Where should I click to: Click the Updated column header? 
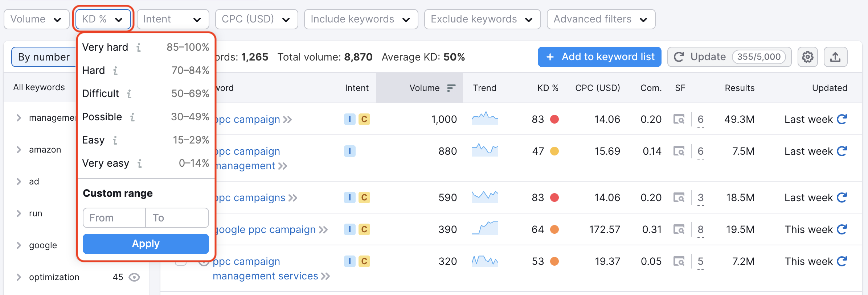(830, 88)
